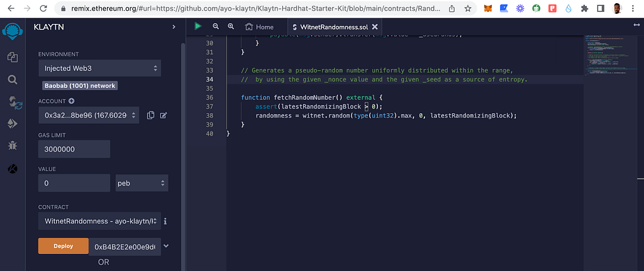This screenshot has height=271, width=644.
Task: Click the code minimap on the right
Action: 611,55
